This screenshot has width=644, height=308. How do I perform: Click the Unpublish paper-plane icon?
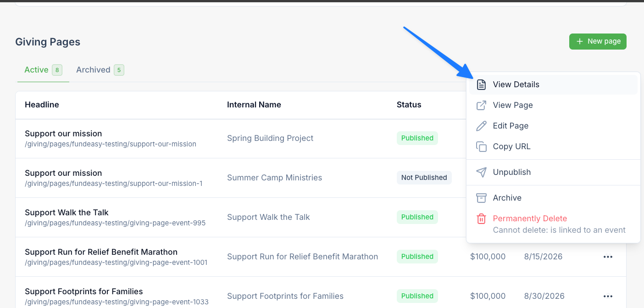pos(481,172)
